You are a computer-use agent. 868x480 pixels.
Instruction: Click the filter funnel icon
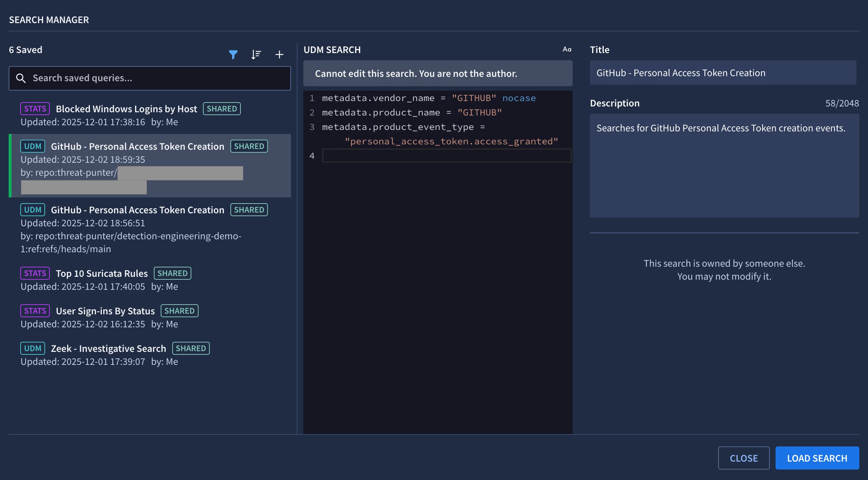coord(233,54)
